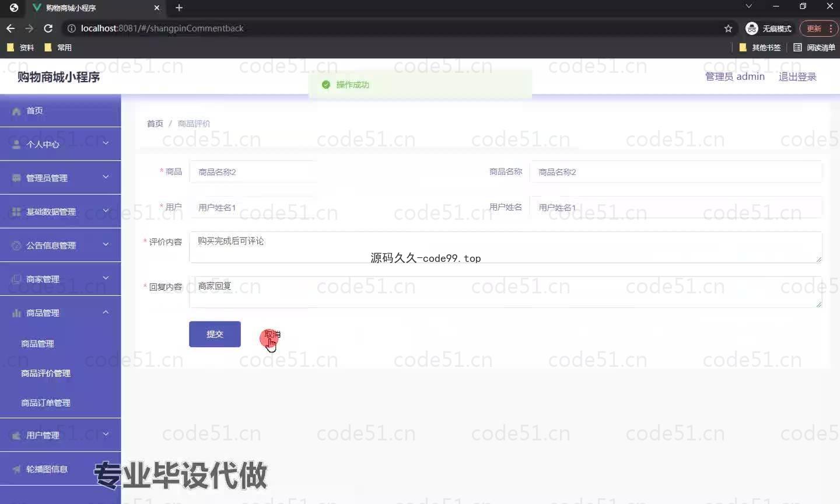Click the site info icon in address bar
Image resolution: width=840 pixels, height=504 pixels.
(71, 28)
